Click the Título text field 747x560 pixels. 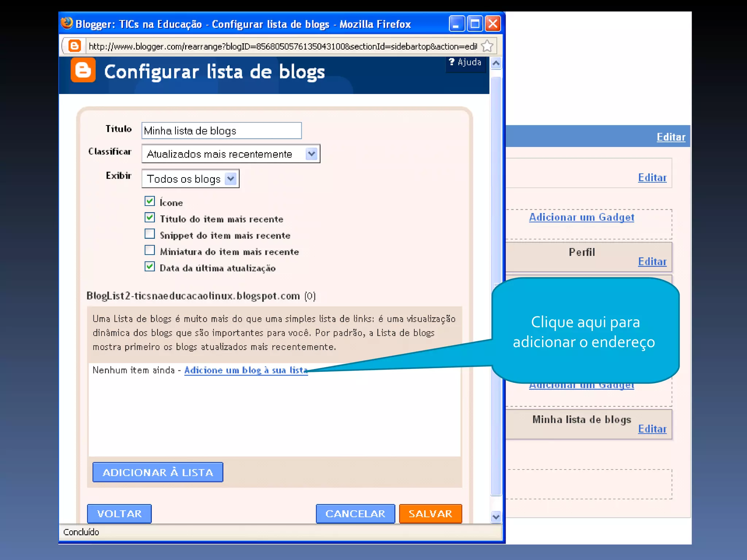pyautogui.click(x=221, y=131)
